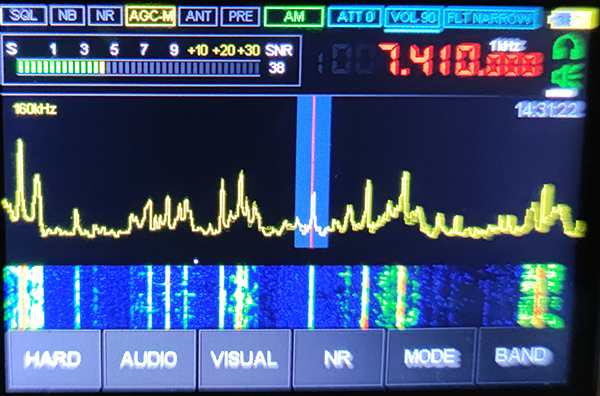Change the 1kHz tuning step label
Viewport: 600px width, 396px height.
[507, 46]
